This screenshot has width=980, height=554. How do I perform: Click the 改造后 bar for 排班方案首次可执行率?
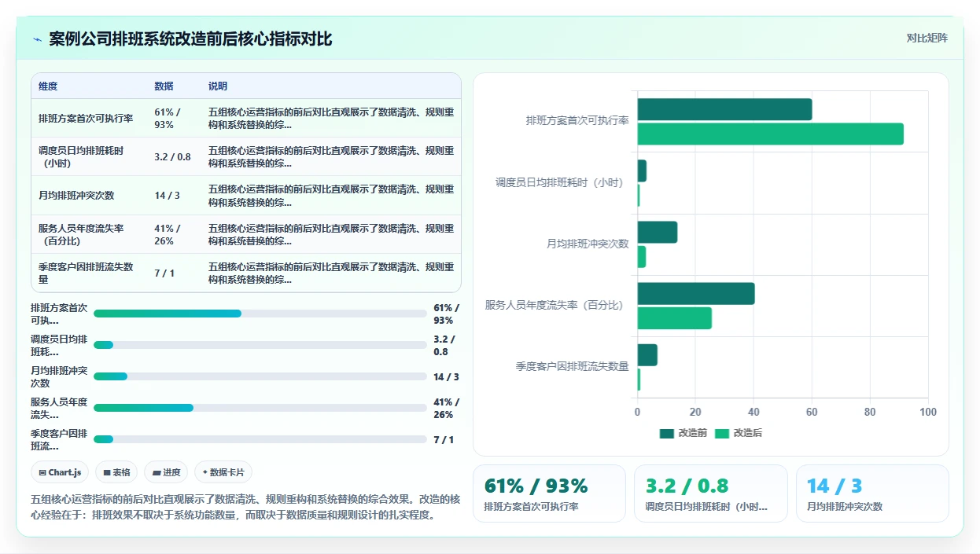(770, 134)
